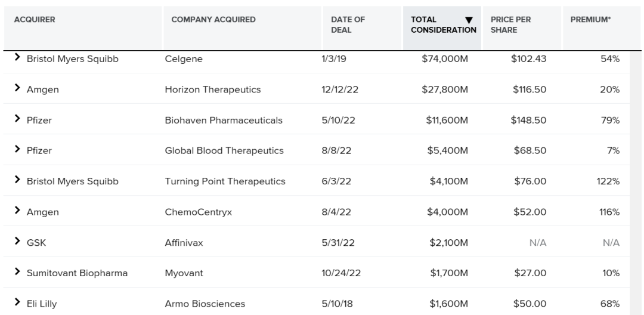Click the sort arrow on Total Consideration

pos(468,20)
